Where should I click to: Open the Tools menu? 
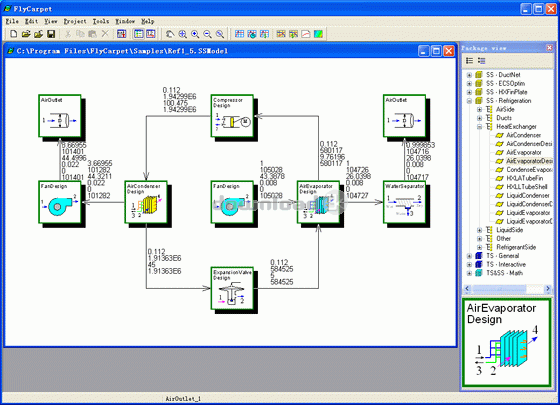pyautogui.click(x=101, y=21)
